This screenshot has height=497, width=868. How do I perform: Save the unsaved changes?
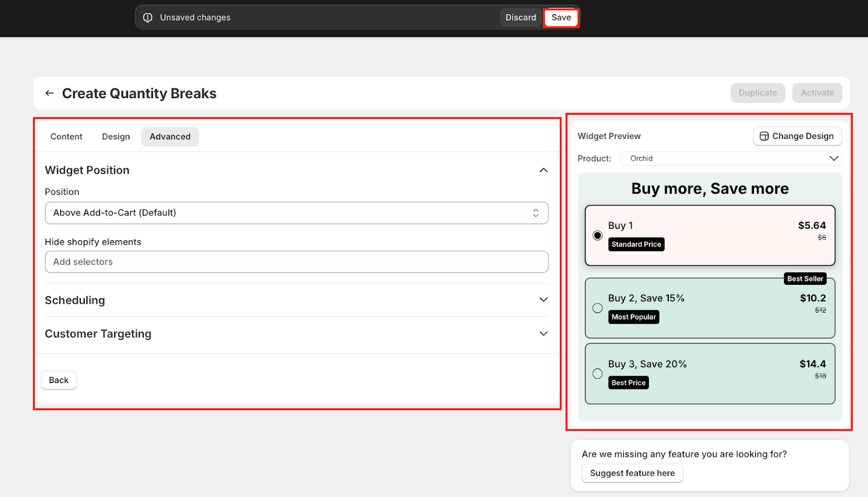561,18
